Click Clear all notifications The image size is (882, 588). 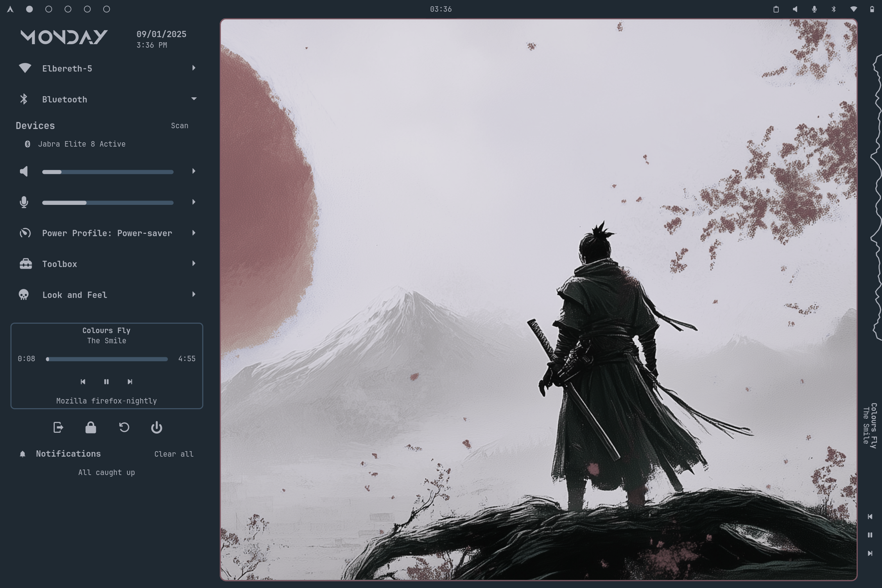click(x=174, y=454)
